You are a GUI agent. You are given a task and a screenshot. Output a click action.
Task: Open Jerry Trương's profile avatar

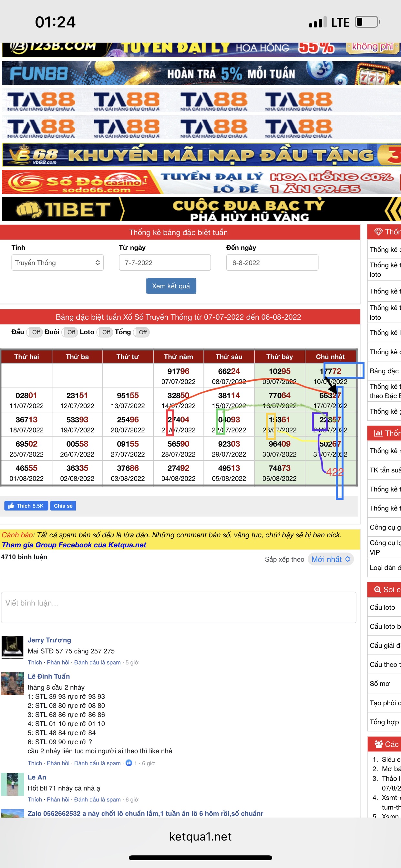point(13,647)
